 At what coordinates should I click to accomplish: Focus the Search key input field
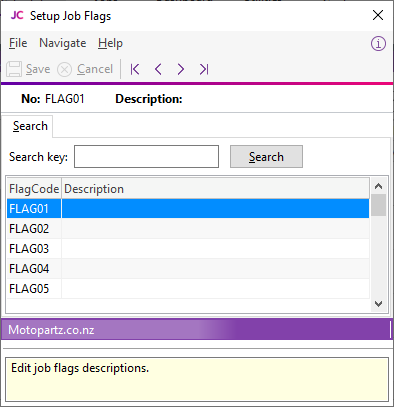(x=146, y=156)
